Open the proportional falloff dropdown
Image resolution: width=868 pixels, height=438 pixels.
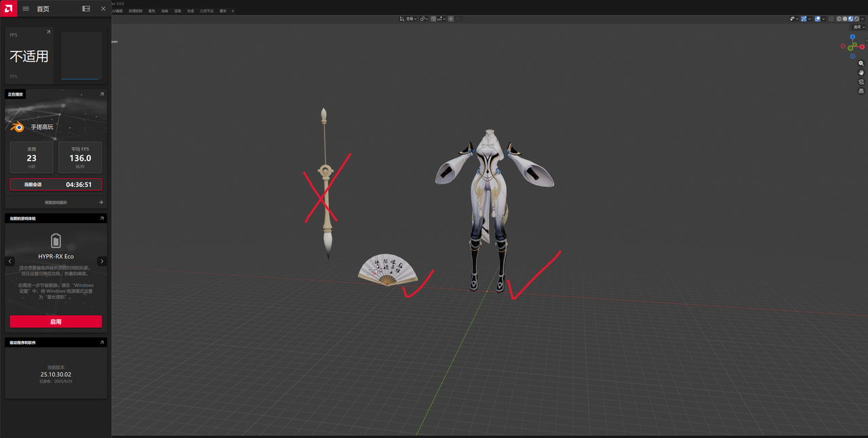(x=459, y=19)
